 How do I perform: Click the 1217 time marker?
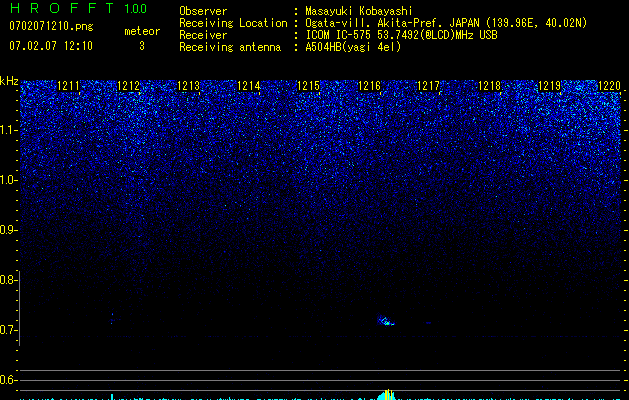tap(429, 85)
